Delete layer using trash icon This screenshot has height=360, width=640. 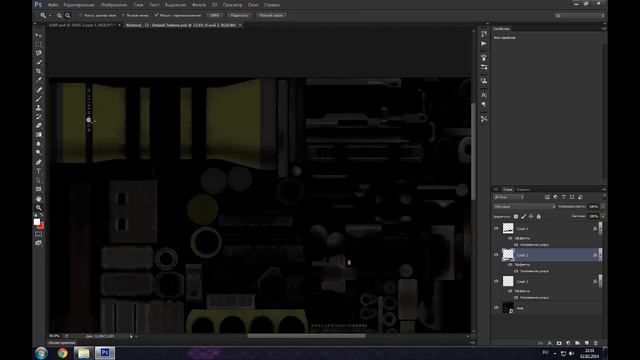tap(596, 343)
